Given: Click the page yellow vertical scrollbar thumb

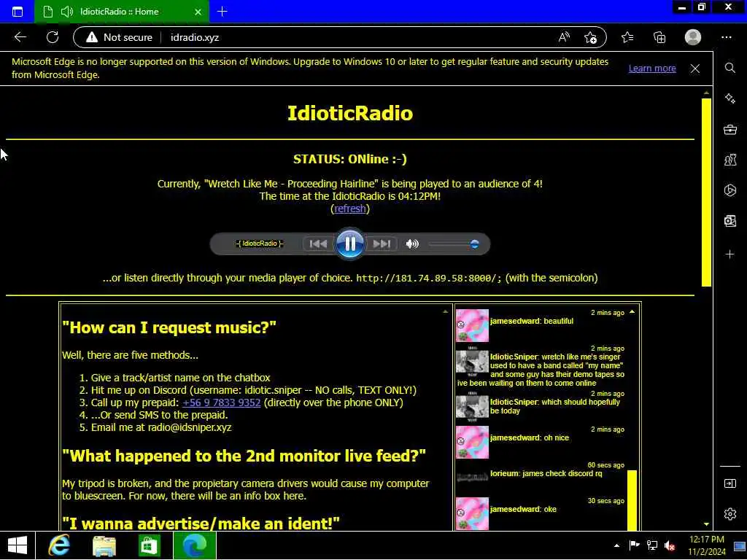Looking at the screenshot, I should click(706, 192).
